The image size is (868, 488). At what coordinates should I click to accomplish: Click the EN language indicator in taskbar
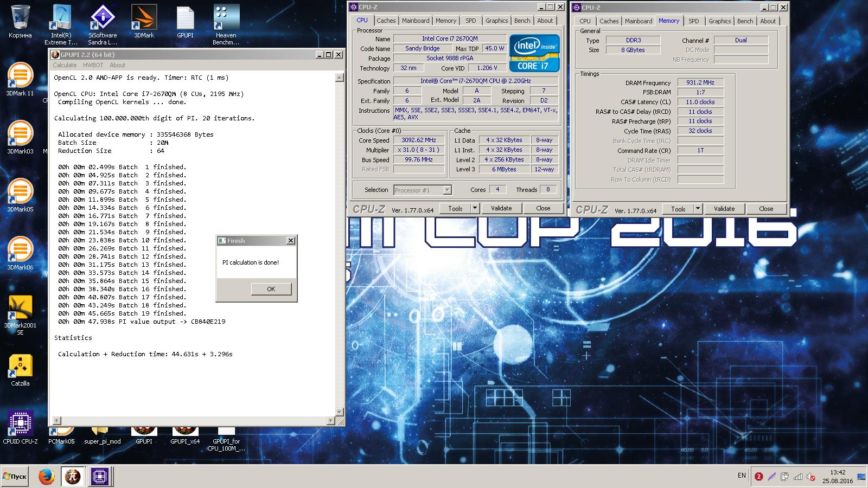[x=742, y=476]
